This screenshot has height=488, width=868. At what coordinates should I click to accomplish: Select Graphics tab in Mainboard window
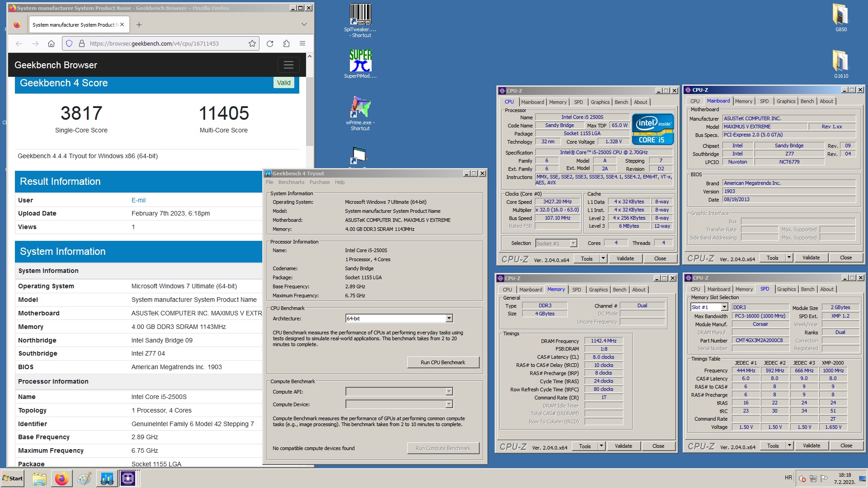(786, 101)
